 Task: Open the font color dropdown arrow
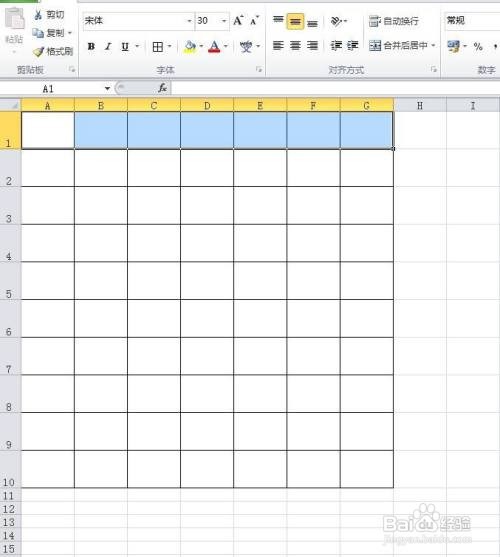click(226, 47)
